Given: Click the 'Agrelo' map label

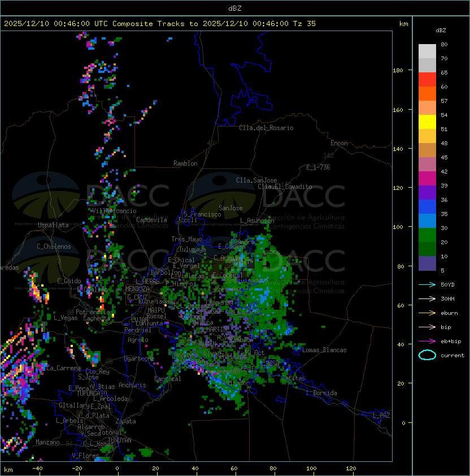Looking at the screenshot, I should click(x=138, y=340).
